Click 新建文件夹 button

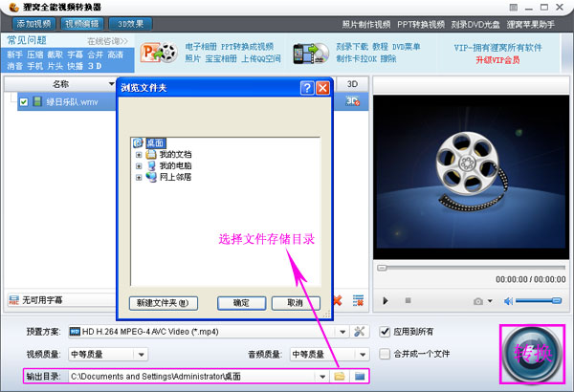(x=164, y=303)
